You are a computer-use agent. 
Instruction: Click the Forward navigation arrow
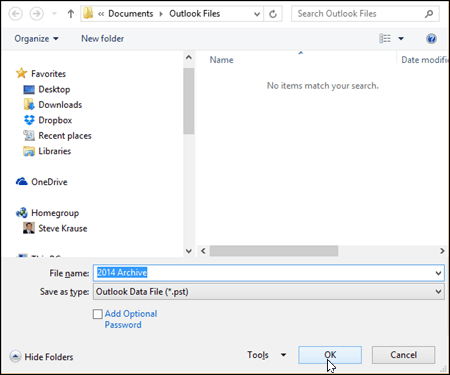pos(37,14)
